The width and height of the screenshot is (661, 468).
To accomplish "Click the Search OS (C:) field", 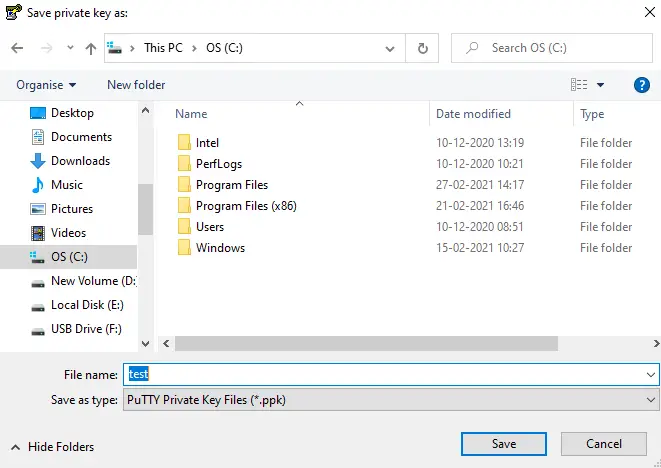I will [552, 48].
